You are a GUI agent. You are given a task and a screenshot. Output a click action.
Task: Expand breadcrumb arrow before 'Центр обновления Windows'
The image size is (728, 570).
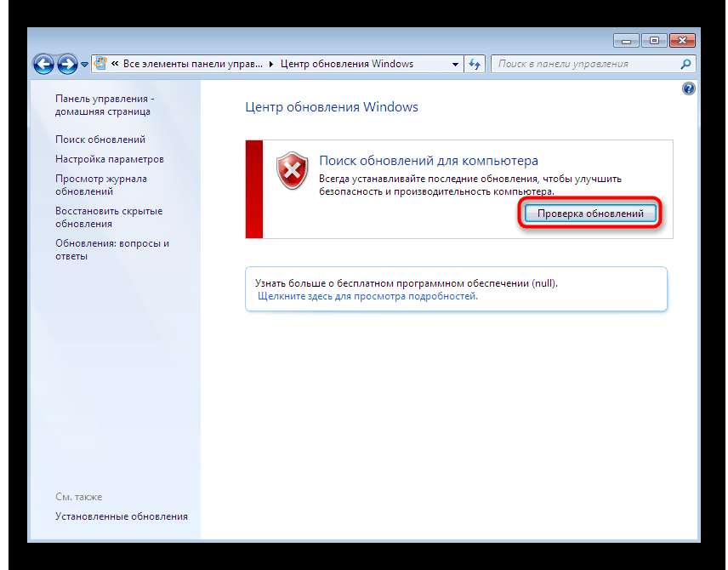click(271, 64)
